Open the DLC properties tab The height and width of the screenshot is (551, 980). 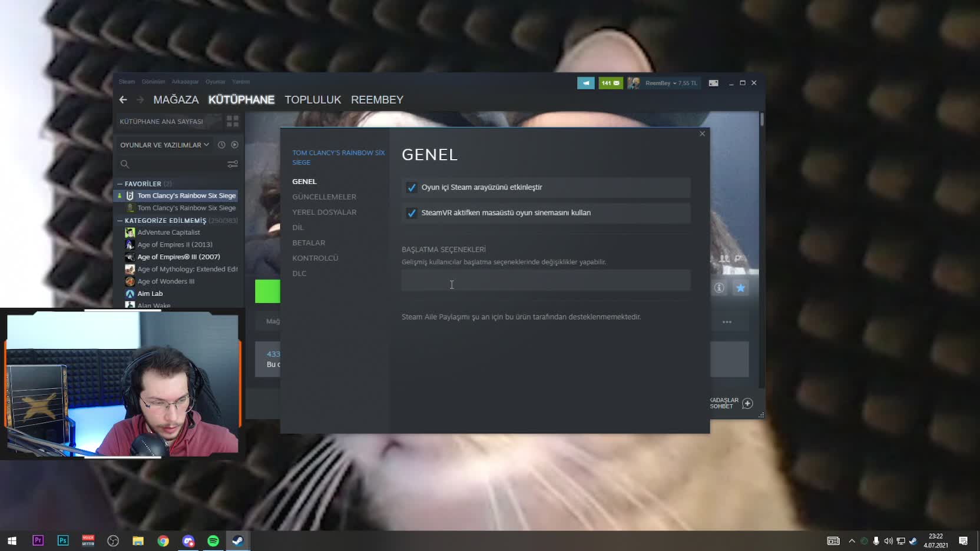click(299, 273)
